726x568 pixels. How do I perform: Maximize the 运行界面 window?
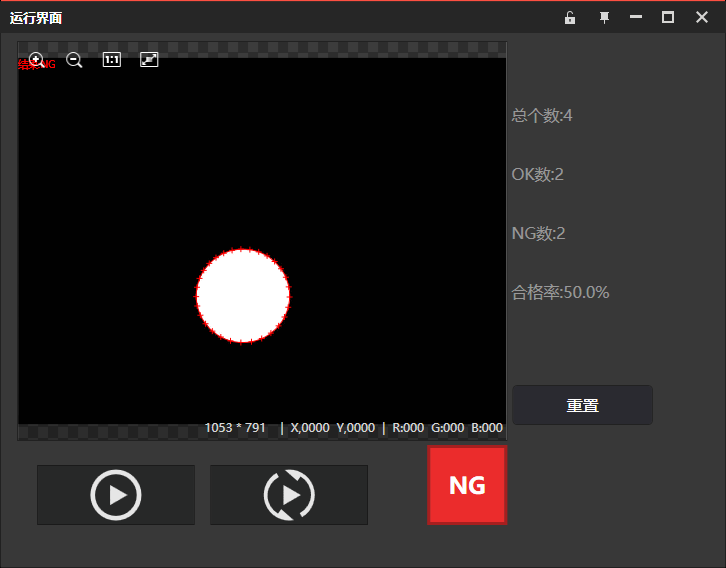point(668,17)
